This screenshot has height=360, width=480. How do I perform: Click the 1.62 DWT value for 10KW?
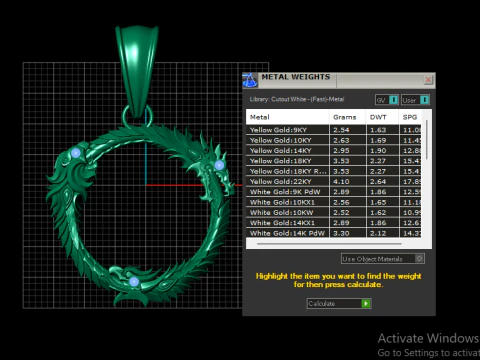[378, 213]
